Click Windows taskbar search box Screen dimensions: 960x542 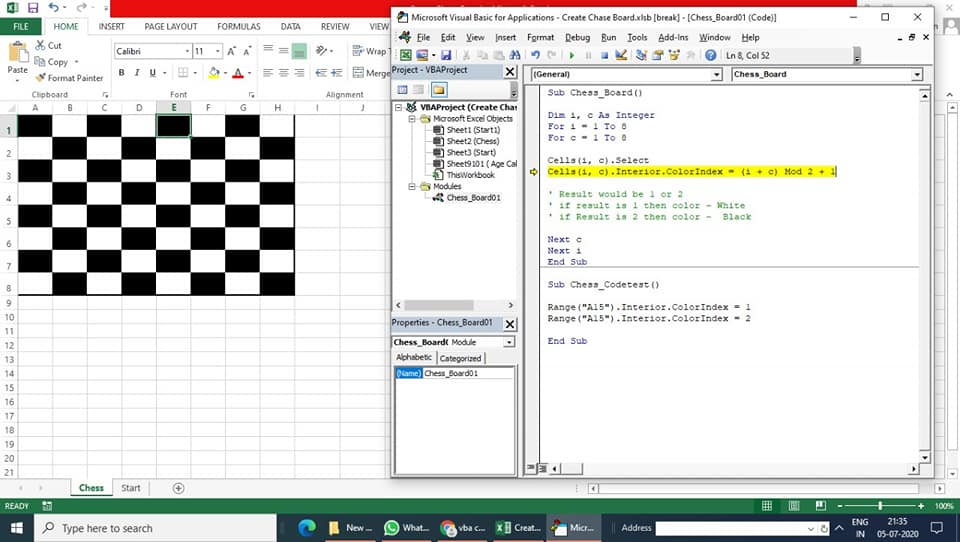[156, 528]
